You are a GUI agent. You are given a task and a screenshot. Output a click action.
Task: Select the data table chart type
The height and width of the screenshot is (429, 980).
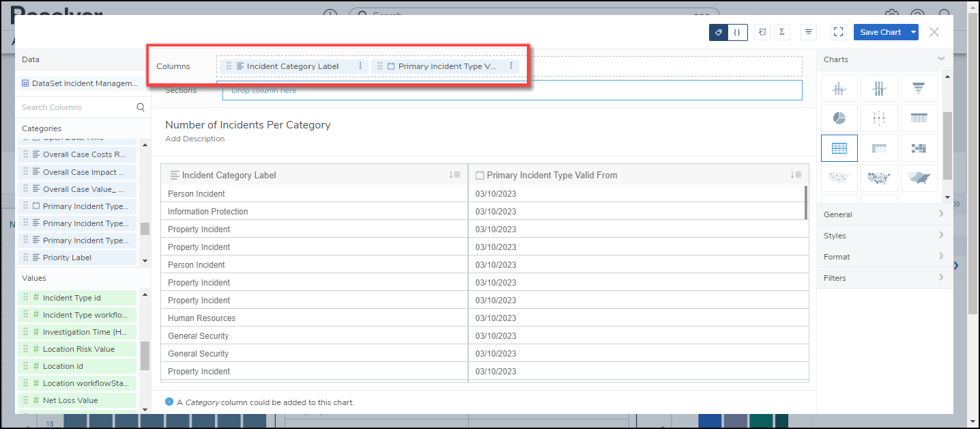919,118
